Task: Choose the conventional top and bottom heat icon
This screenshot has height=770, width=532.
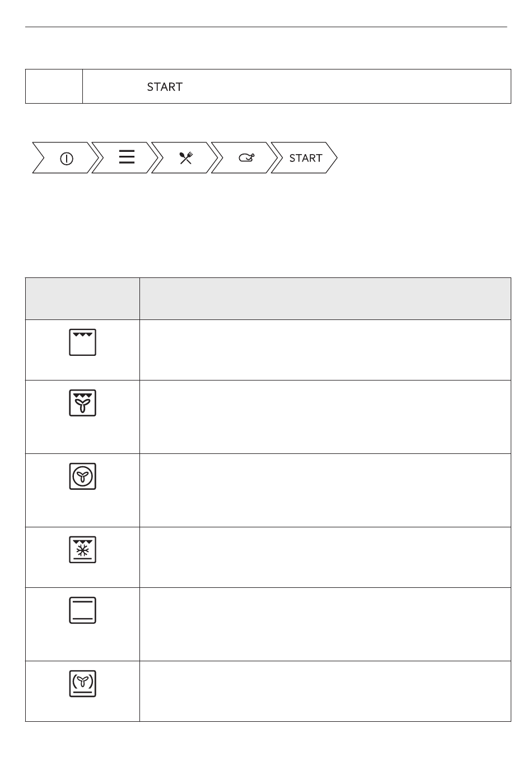Action: [x=83, y=610]
